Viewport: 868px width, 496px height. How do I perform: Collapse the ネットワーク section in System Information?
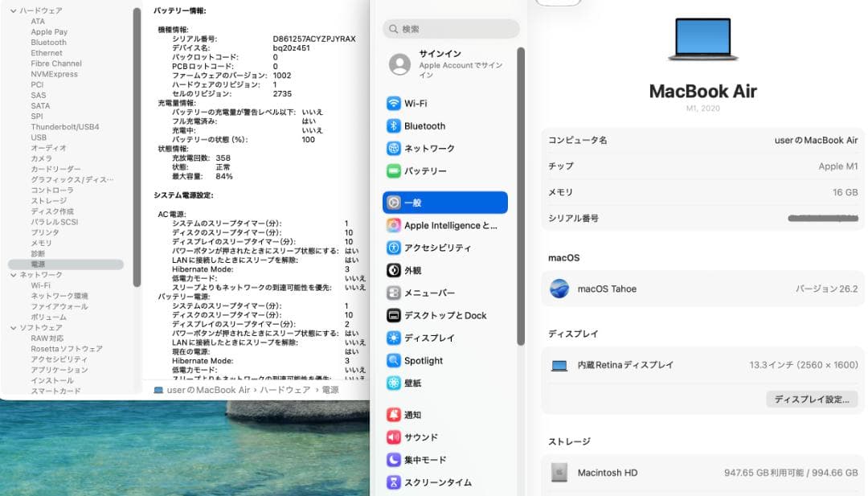(x=13, y=273)
